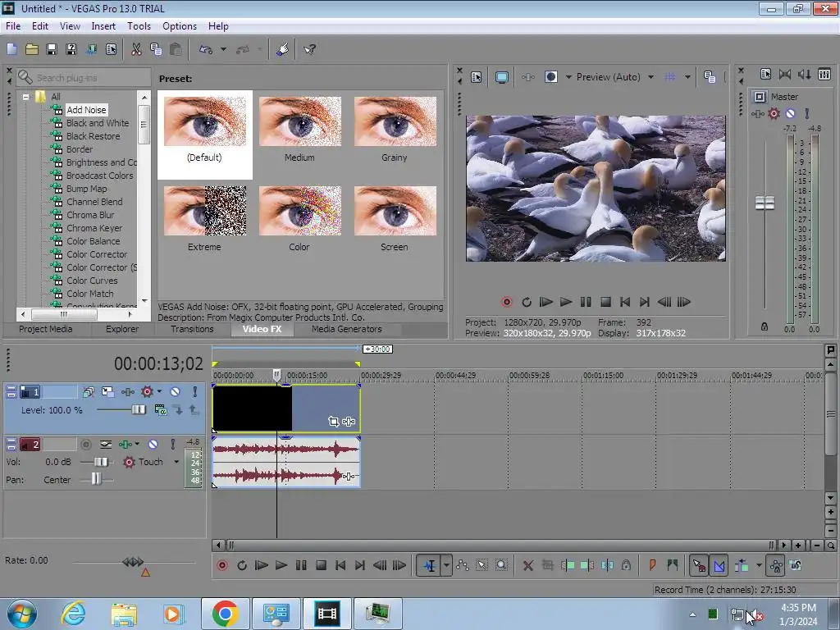Click the Copy toolbar icon
Image resolution: width=840 pixels, height=630 pixels.
156,49
